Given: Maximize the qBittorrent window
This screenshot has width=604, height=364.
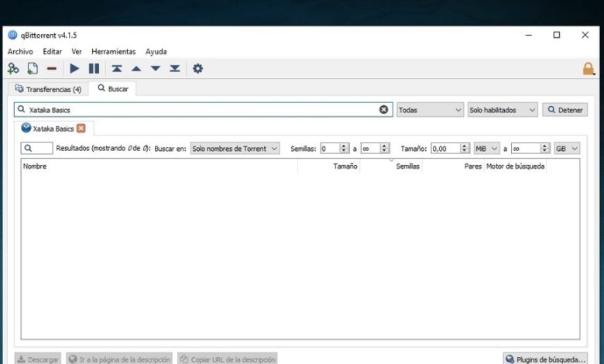Looking at the screenshot, I should pyautogui.click(x=557, y=35).
